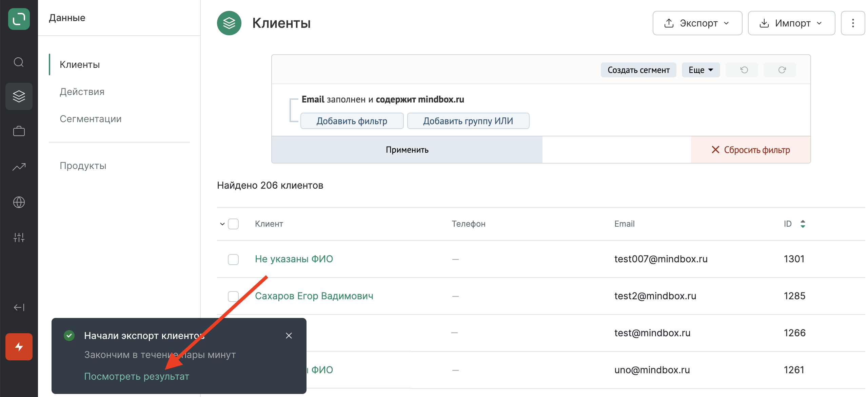The image size is (868, 397).
Task: Click Создать сегмент button
Action: 638,70
